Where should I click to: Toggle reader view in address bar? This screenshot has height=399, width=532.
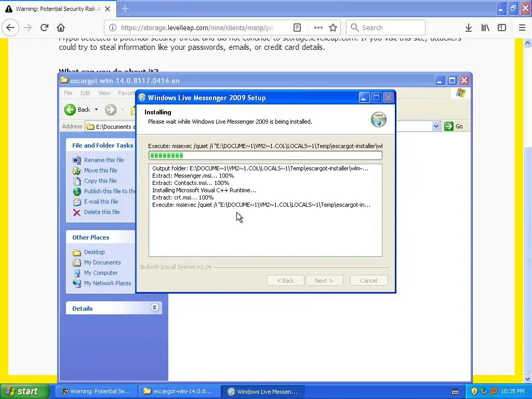tap(297, 28)
